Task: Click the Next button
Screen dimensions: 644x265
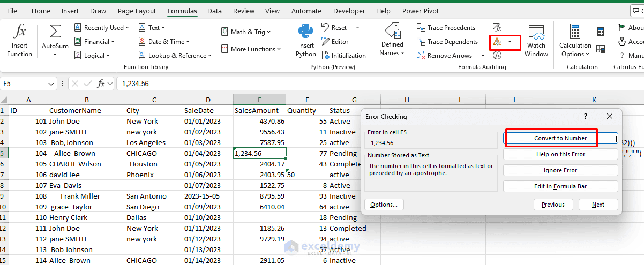Action: tap(598, 205)
